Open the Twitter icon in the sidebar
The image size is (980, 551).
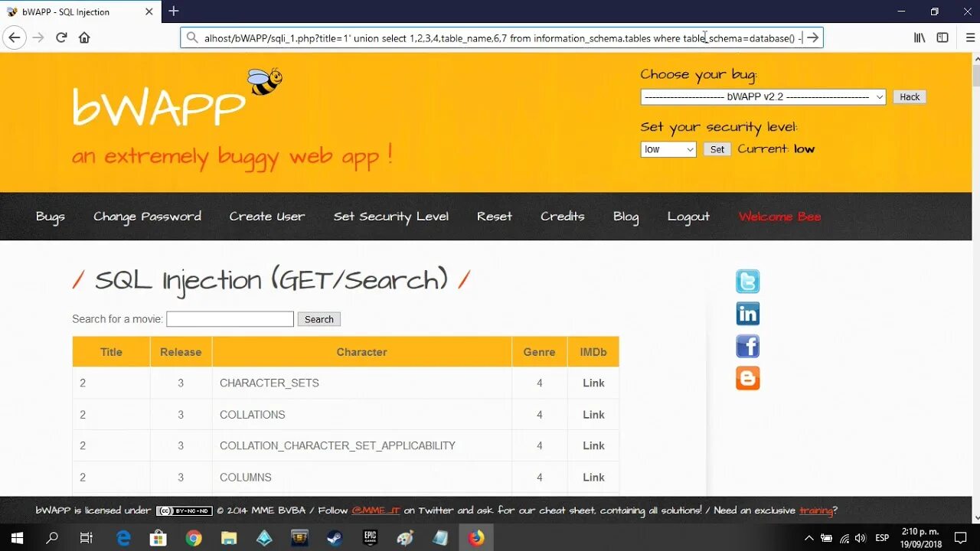pyautogui.click(x=748, y=282)
